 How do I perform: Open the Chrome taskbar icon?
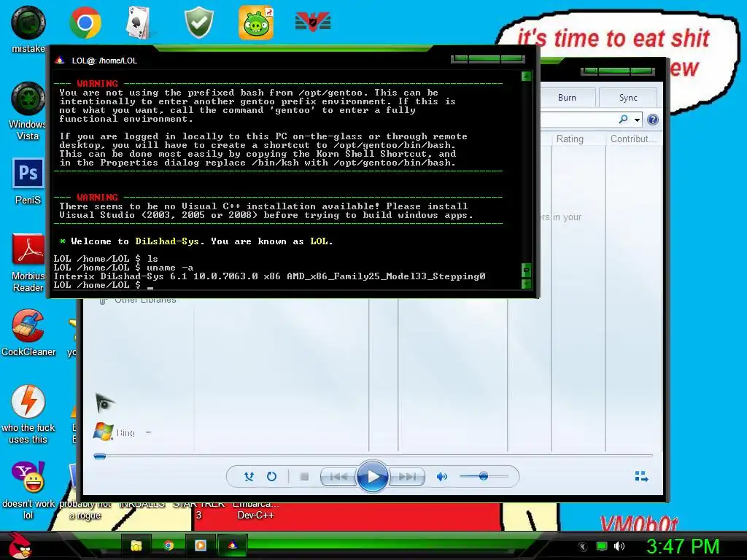[169, 545]
